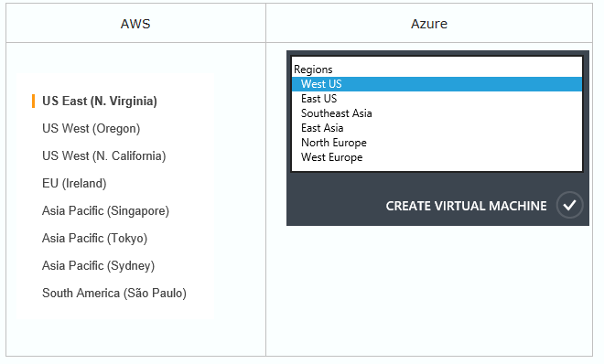
Task: Choose East US in Regions list
Action: (437, 99)
